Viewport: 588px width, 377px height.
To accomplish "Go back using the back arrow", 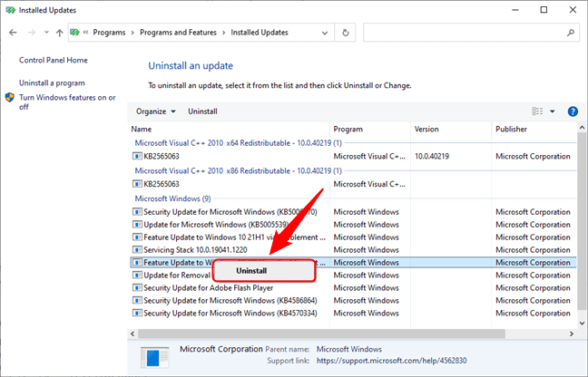I will (13, 33).
